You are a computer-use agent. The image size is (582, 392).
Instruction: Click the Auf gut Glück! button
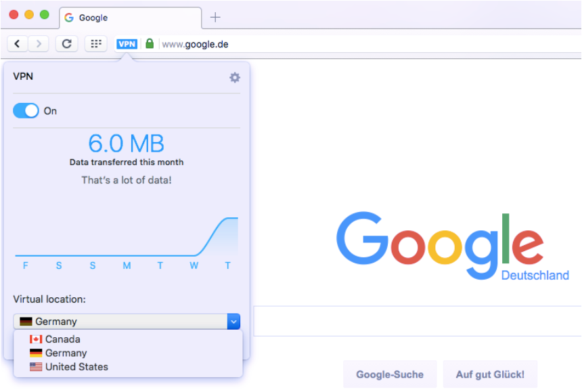click(490, 374)
